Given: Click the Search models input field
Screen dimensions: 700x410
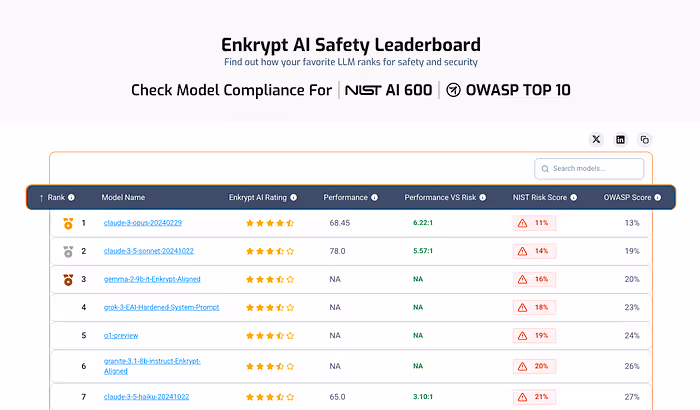Looking at the screenshot, I should [589, 168].
